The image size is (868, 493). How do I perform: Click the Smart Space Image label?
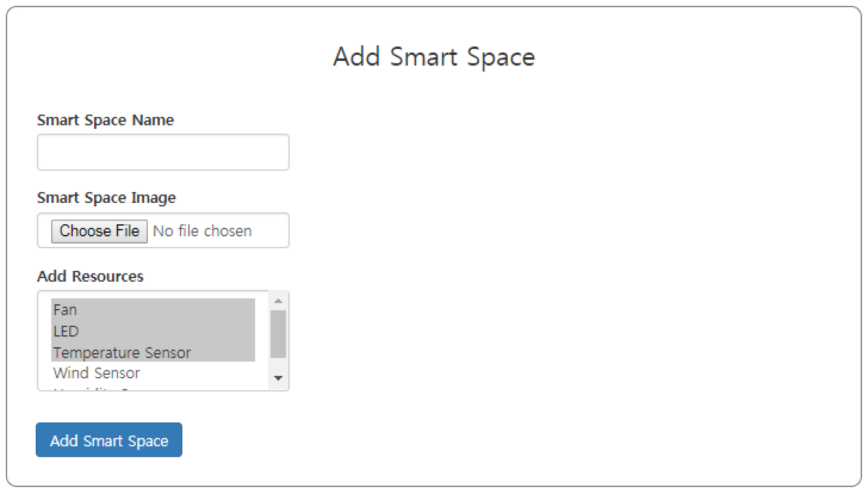pyautogui.click(x=106, y=198)
